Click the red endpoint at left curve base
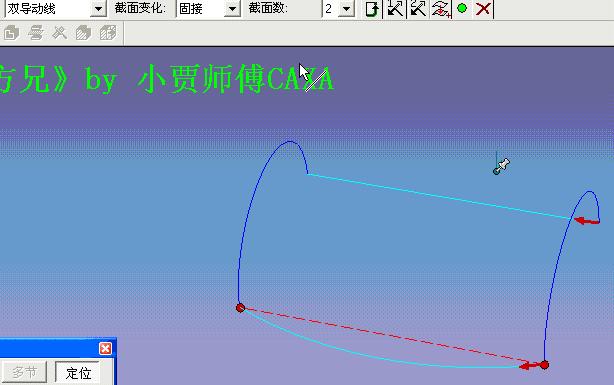Image resolution: width=614 pixels, height=385 pixels. 240,308
